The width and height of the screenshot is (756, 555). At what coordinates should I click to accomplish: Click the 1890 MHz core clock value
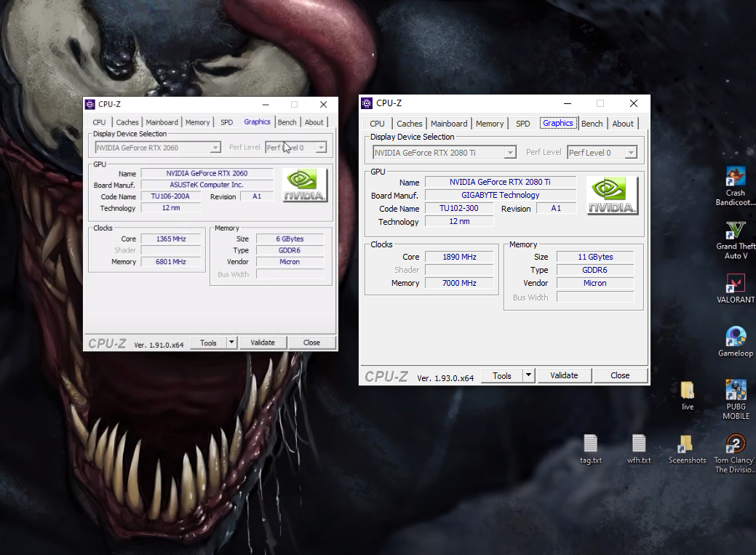[x=459, y=257]
